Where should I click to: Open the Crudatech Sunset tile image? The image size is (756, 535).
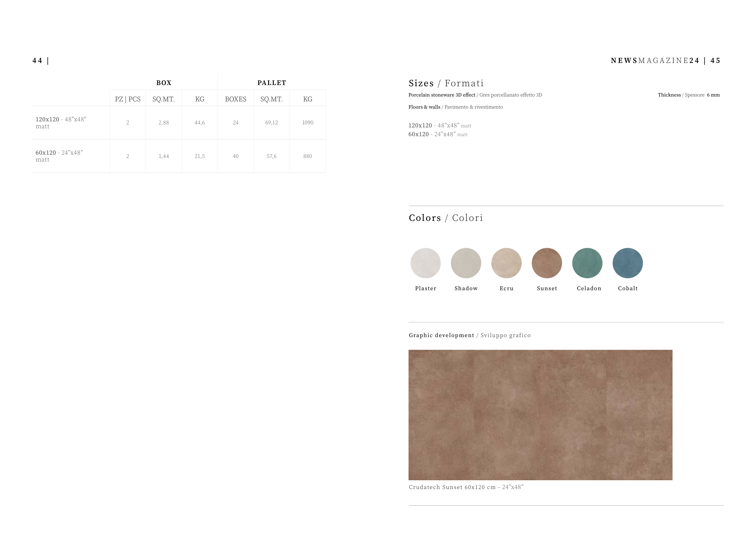(x=540, y=415)
